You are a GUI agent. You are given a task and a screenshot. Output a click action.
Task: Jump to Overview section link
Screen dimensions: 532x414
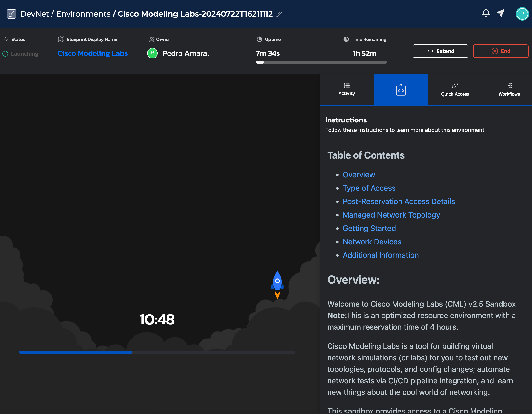pyautogui.click(x=359, y=175)
